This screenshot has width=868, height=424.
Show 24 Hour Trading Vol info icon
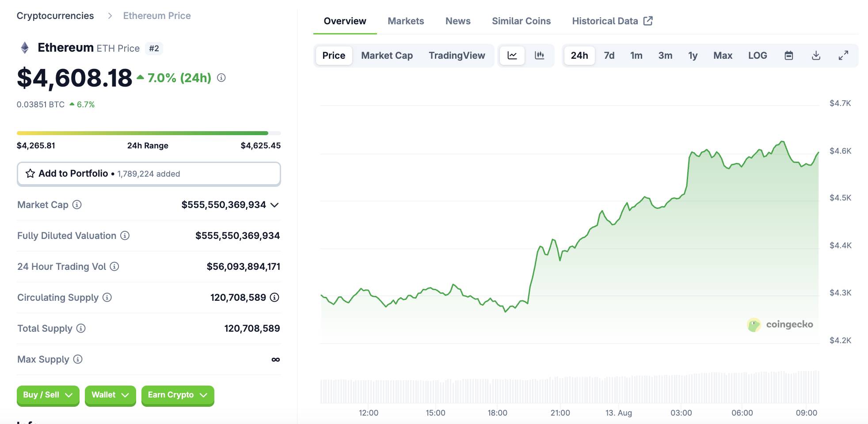click(114, 266)
